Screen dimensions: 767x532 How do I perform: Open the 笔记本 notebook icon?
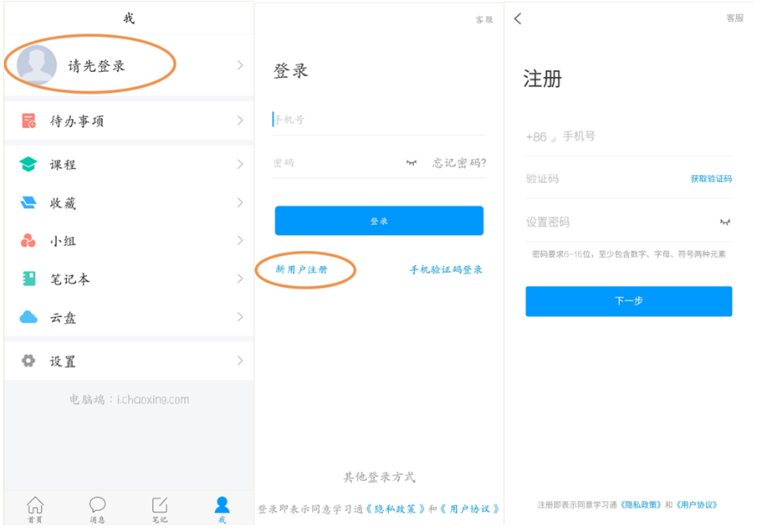pos(29,279)
